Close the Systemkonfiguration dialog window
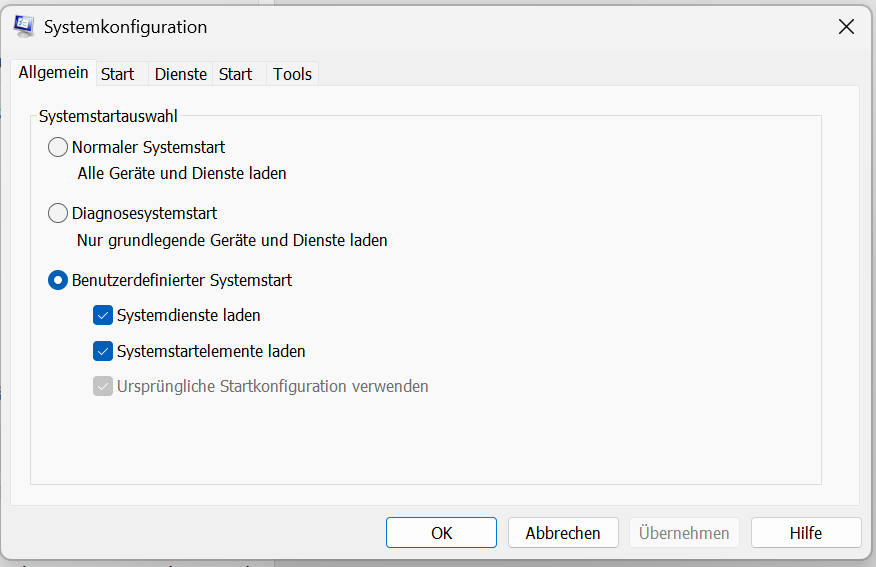Viewport: 876px width, 567px height. pos(846,27)
